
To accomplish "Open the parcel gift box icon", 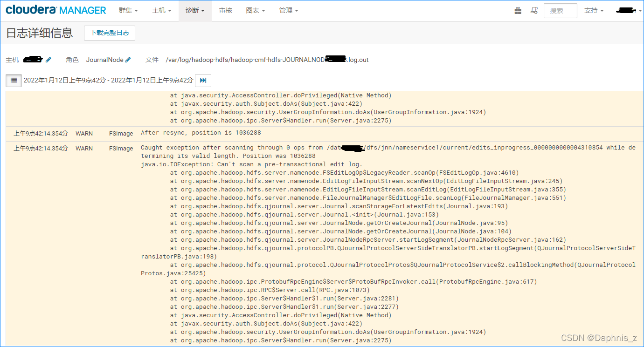I will 518,10.
